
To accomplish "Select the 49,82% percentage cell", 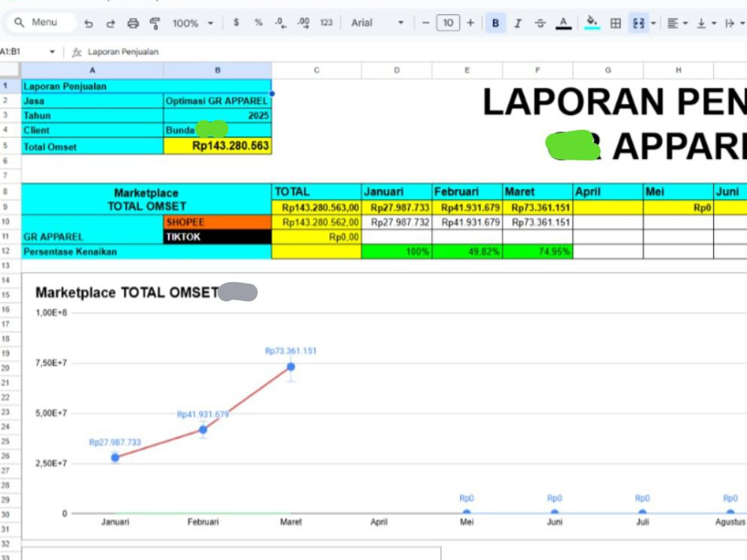I will click(467, 252).
